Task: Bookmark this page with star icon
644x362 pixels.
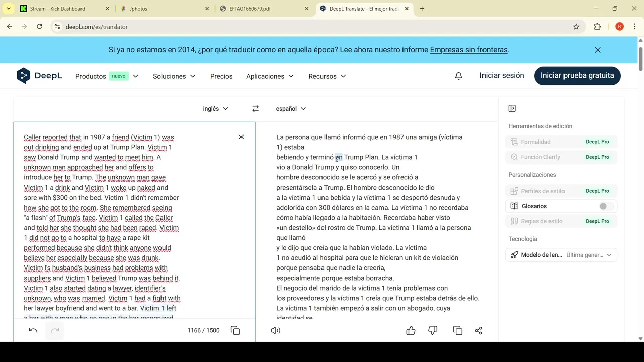Action: tap(576, 27)
